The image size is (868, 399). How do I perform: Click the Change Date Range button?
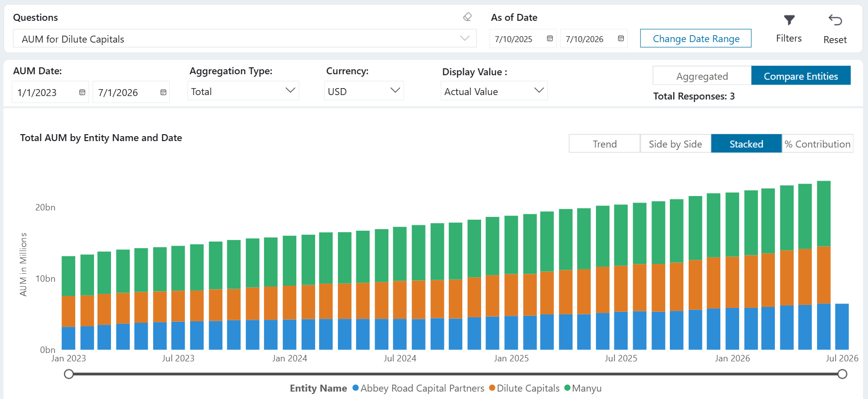[x=696, y=39]
